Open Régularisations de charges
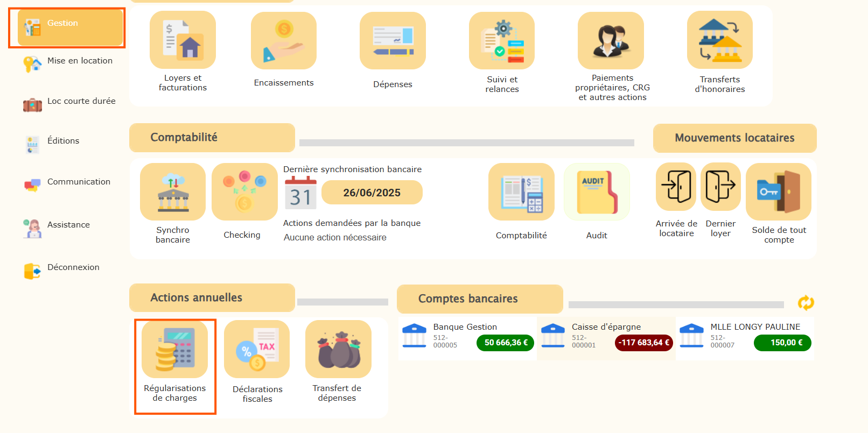Image resolution: width=868 pixels, height=433 pixels. [x=175, y=350]
